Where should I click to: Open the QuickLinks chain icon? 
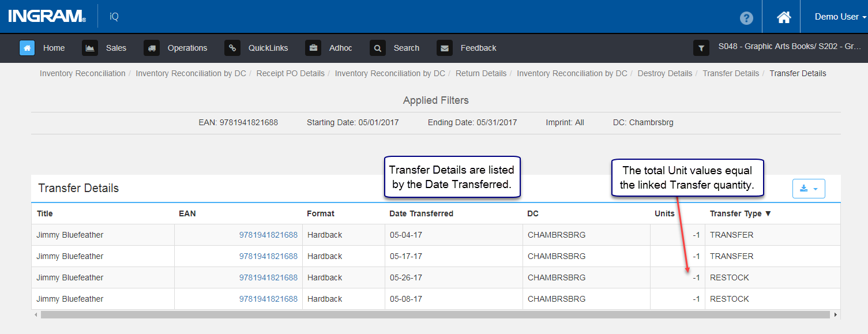232,48
